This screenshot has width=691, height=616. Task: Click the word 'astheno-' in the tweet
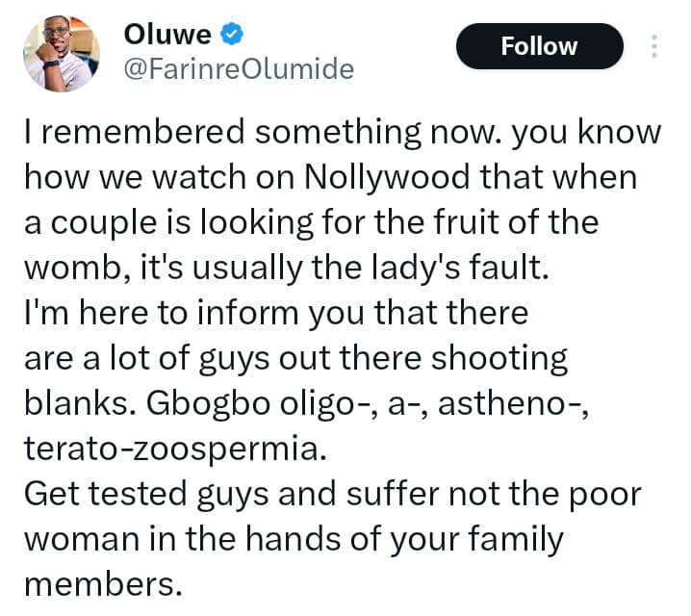[x=513, y=404]
